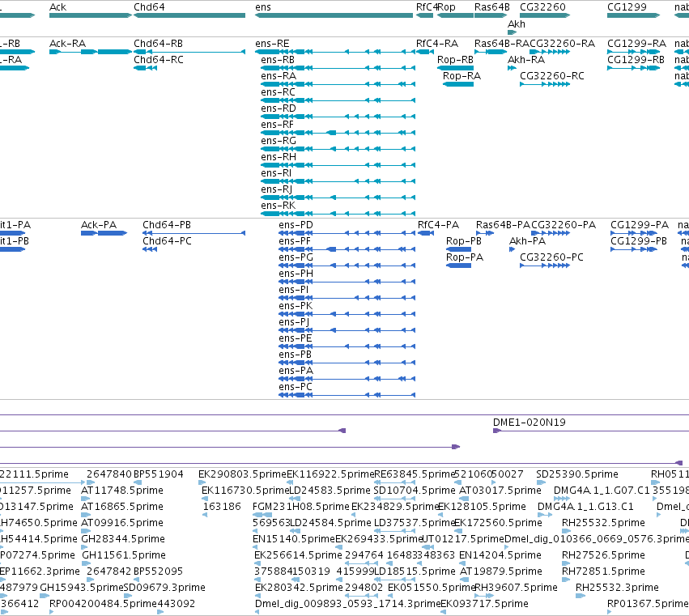Click the DME1-020N19 clone label

click(529, 423)
